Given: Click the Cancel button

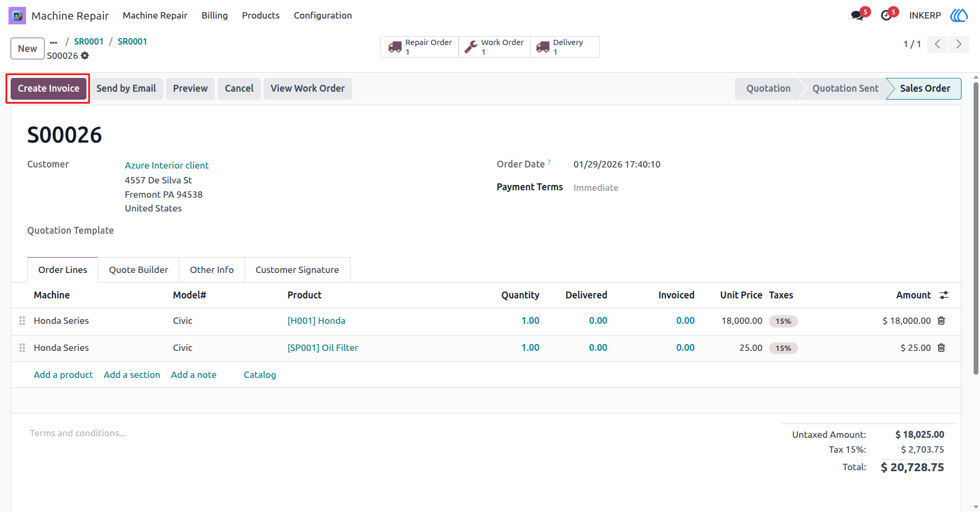Looking at the screenshot, I should click(x=239, y=89).
